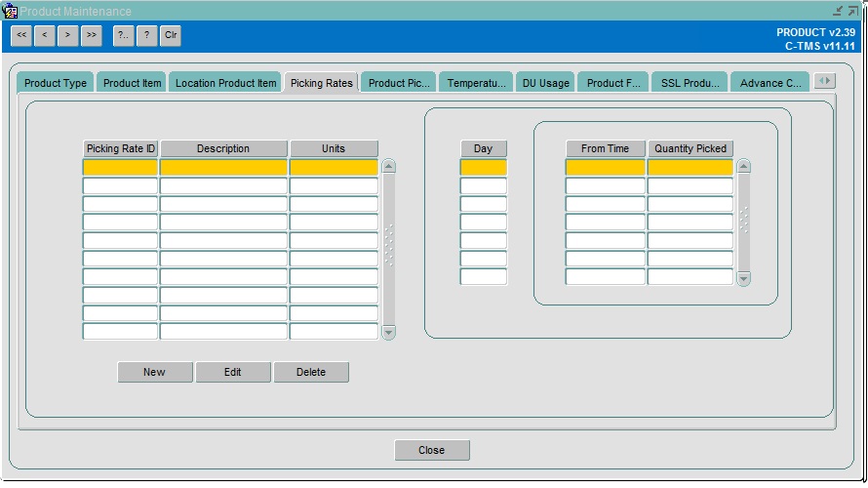
Task: Click the Edit button
Action: (232, 372)
